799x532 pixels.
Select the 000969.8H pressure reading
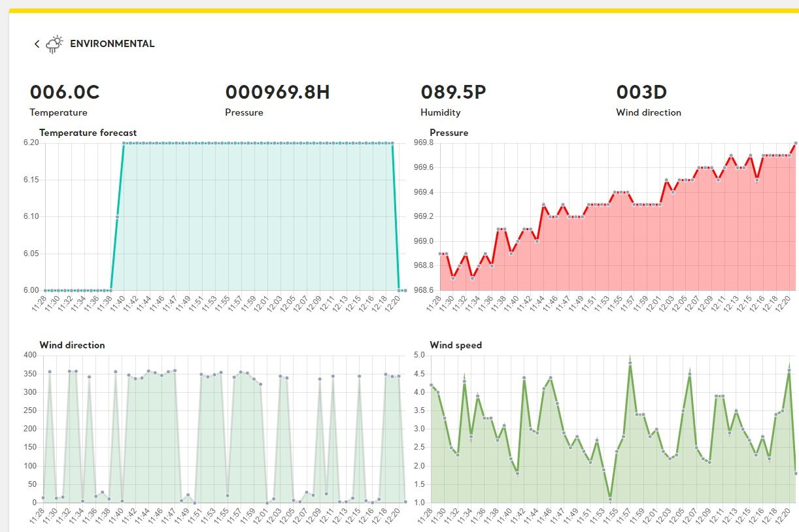[x=277, y=92]
